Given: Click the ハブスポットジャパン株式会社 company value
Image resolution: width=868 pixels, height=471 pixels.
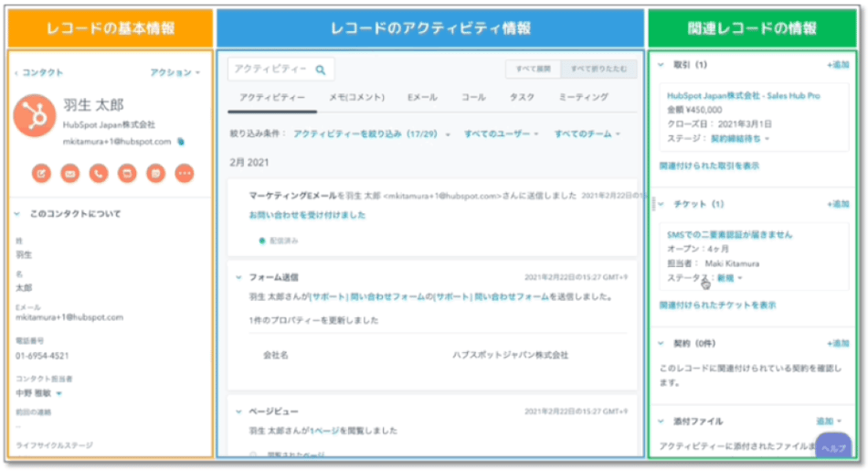Looking at the screenshot, I should click(511, 355).
